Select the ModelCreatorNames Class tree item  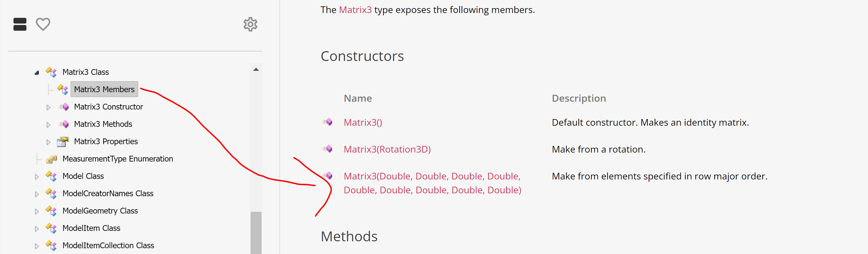coord(108,193)
